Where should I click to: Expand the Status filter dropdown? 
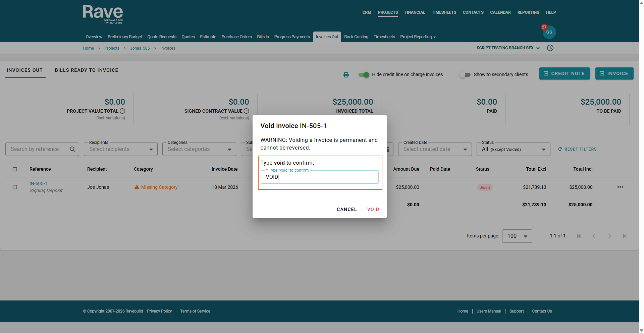[x=513, y=149]
